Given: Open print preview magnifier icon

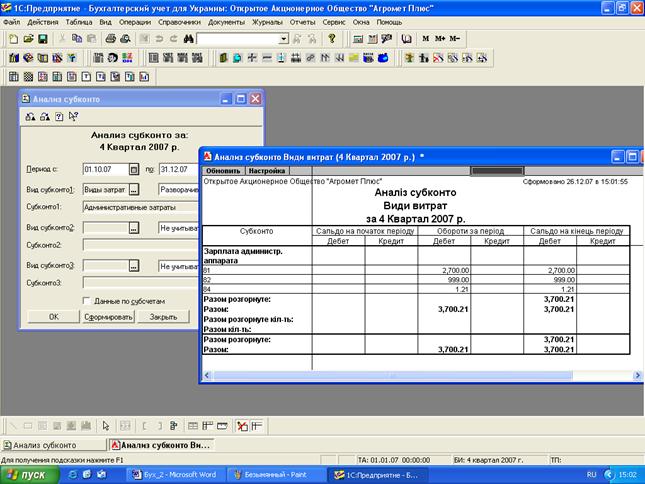Looking at the screenshot, I should pos(125,39).
